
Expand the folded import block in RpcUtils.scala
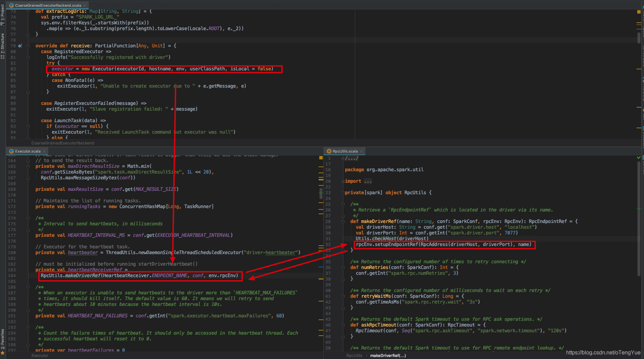343,181
